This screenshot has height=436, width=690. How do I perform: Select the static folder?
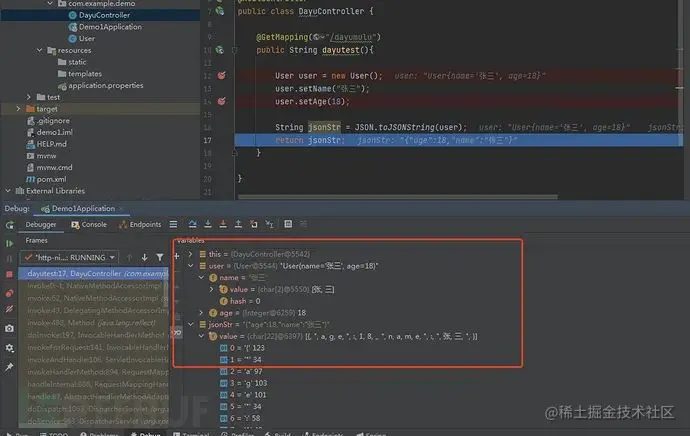[x=77, y=62]
